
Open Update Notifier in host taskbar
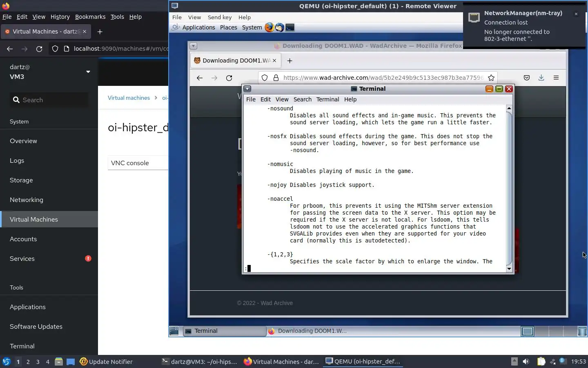click(106, 361)
